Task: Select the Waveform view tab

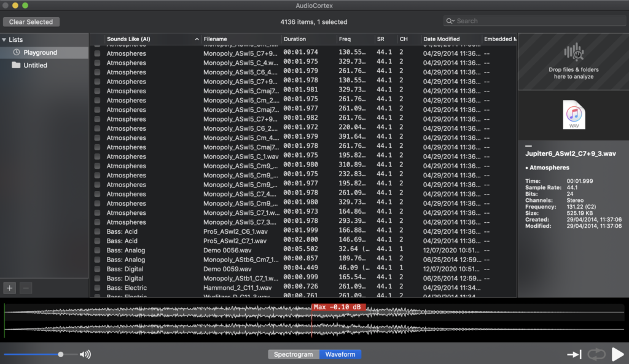Action: click(340, 354)
